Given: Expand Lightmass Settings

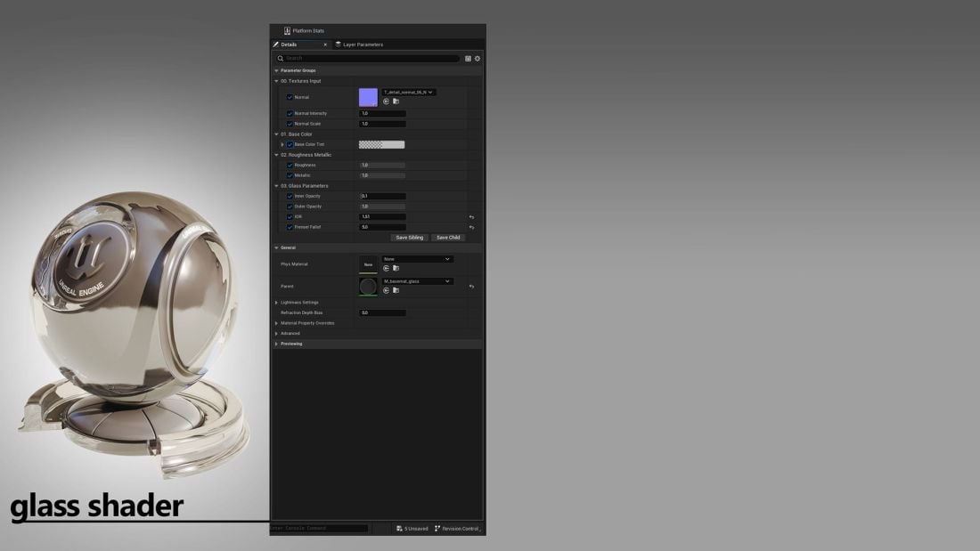Looking at the screenshot, I should pyautogui.click(x=276, y=303).
